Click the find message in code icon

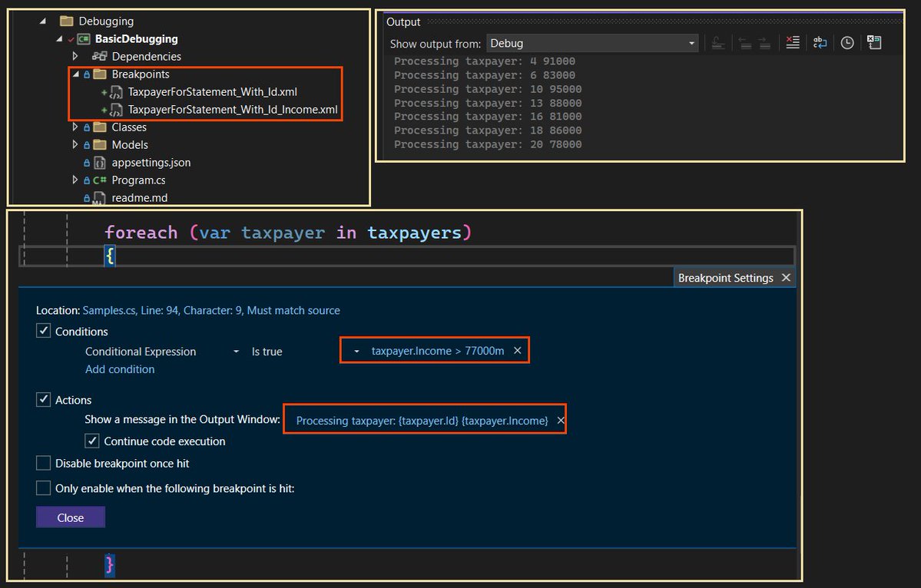(x=717, y=43)
